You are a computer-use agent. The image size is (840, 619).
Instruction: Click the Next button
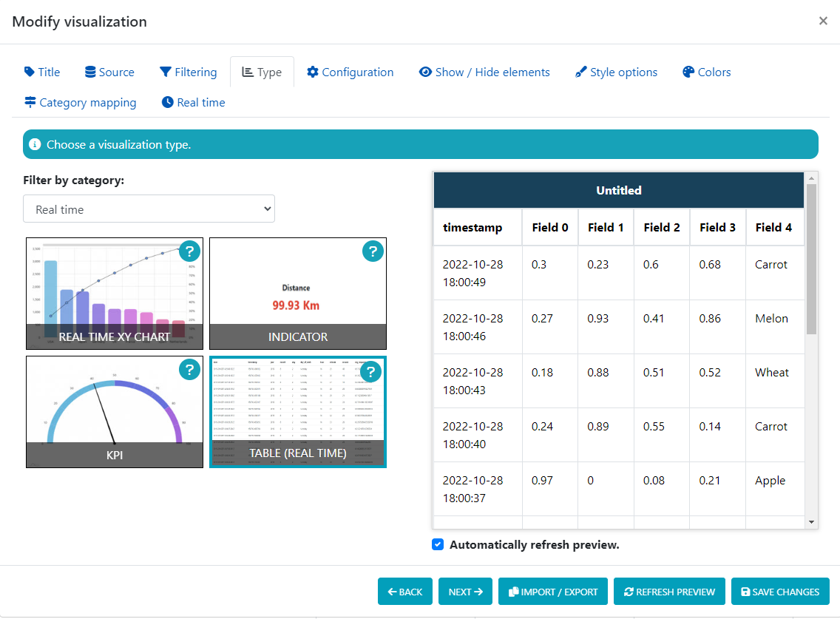coord(465,591)
